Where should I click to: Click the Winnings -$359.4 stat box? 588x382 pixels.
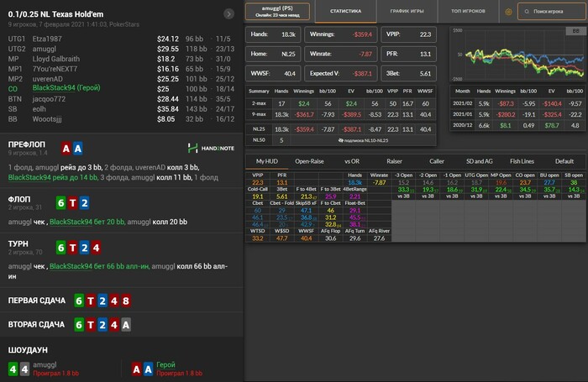[340, 34]
